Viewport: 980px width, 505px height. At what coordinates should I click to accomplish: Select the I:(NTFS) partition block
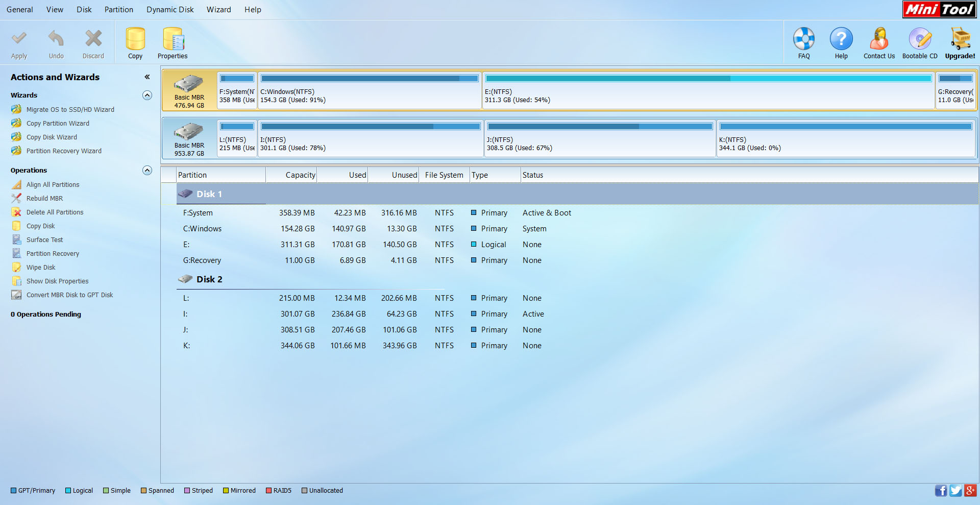coord(371,138)
